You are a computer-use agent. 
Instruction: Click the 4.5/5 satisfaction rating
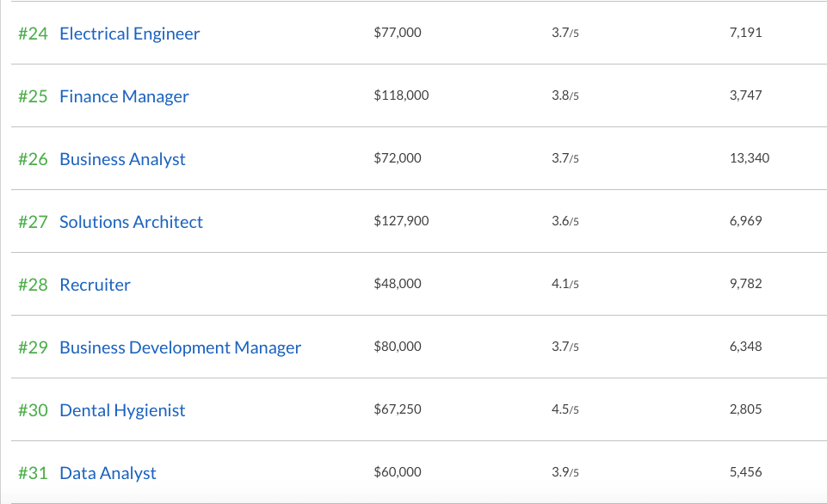coord(565,409)
